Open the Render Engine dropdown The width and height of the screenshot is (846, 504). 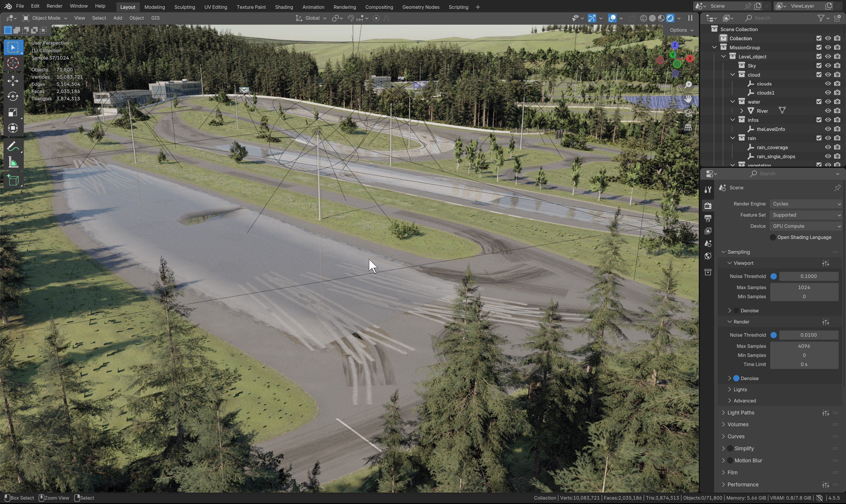805,204
